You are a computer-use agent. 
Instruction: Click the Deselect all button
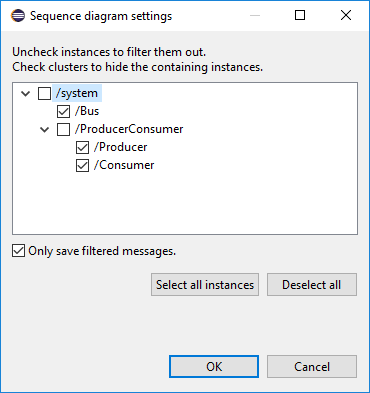click(312, 285)
